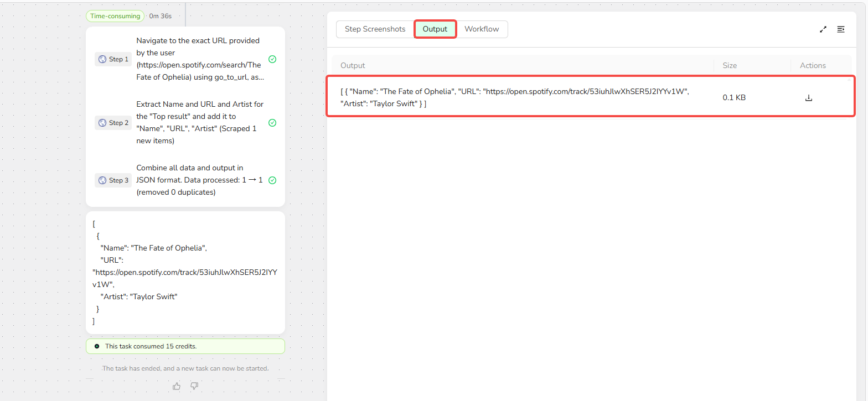Screen dimensions: 868x401
Task: Click the Step 2 extraction description text
Action: [199, 123]
